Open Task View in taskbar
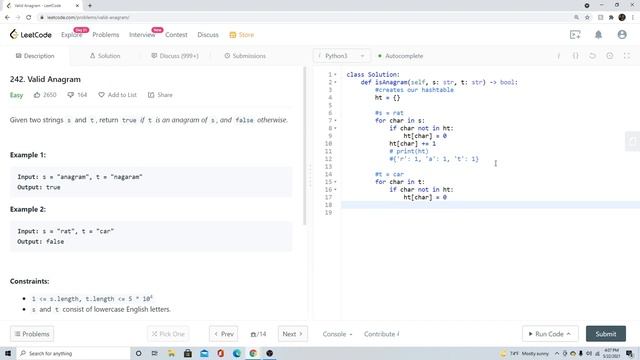640x360 pixels. click(155, 353)
